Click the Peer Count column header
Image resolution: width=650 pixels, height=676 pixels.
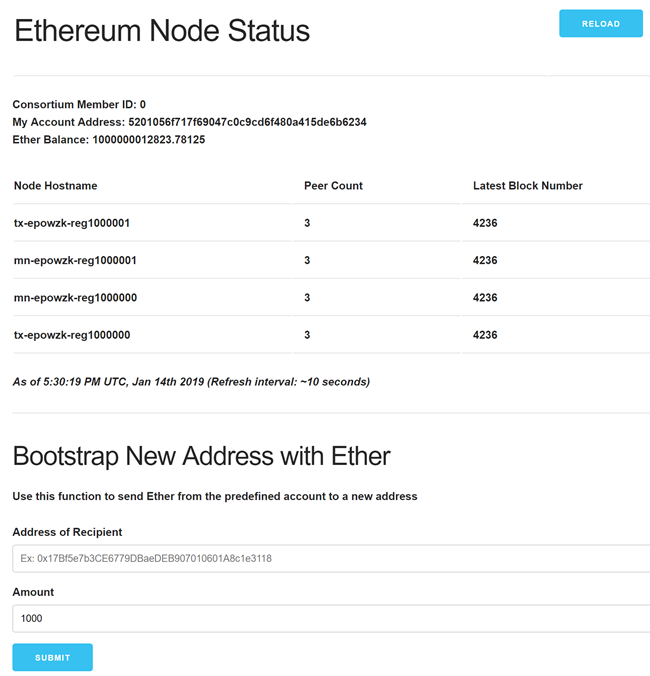click(x=333, y=186)
